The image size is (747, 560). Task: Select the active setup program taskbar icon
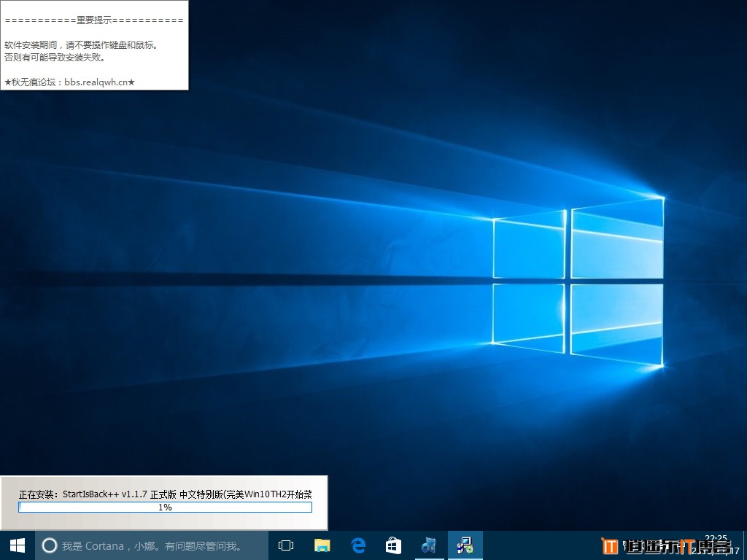465,545
